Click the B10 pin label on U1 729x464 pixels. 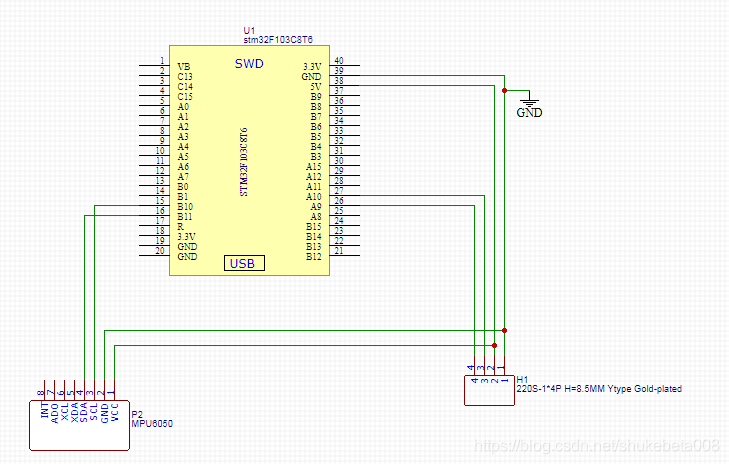185,206
